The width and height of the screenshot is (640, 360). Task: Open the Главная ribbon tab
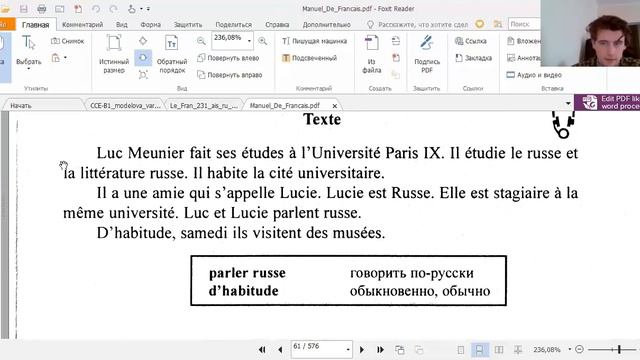(x=36, y=24)
